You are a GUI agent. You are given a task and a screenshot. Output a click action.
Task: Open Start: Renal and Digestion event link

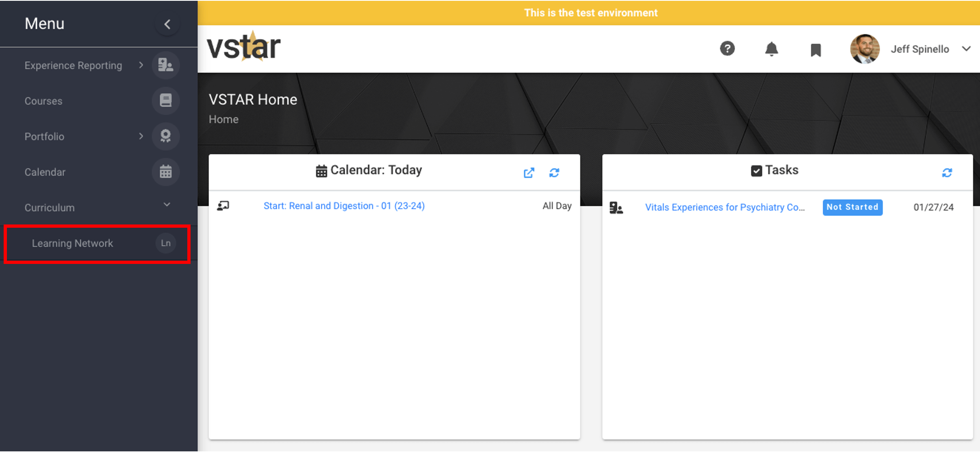click(344, 206)
